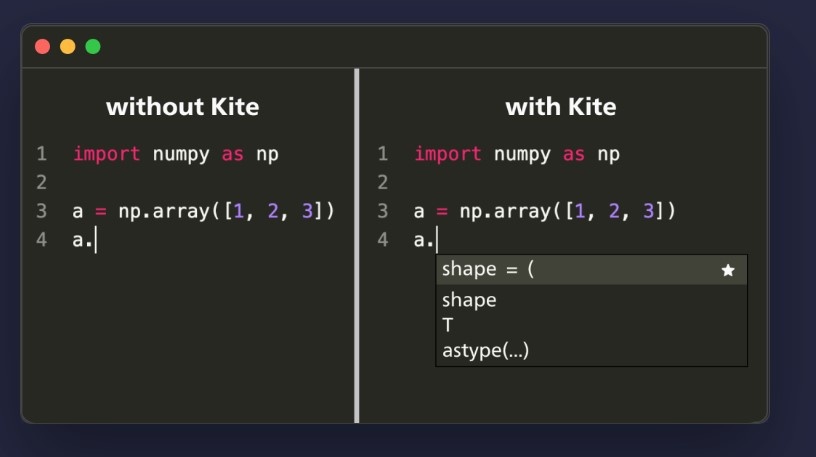
Task: Click 'np.array([1, 2, 3])' in with Kite pane
Action: (567, 211)
